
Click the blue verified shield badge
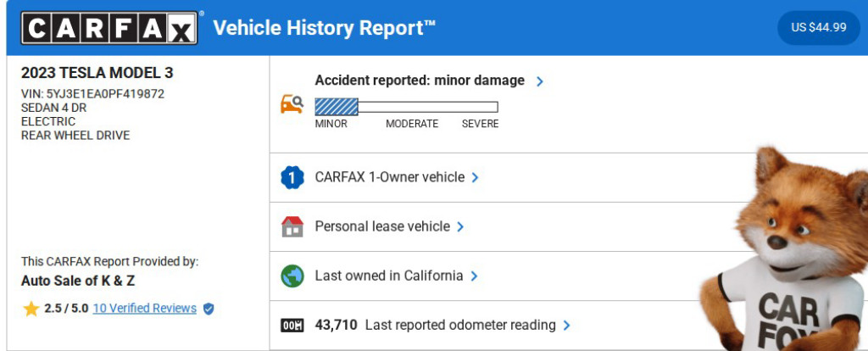coord(209,309)
